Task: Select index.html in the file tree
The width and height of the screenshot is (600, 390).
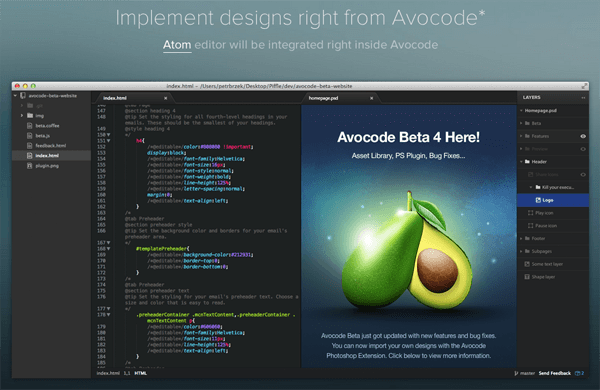Action: 52,155
